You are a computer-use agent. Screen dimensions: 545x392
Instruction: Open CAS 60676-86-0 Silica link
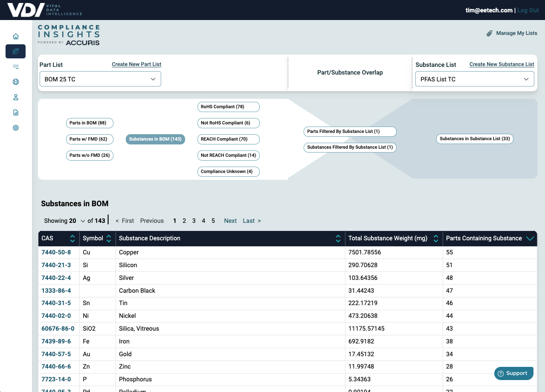pyautogui.click(x=58, y=329)
